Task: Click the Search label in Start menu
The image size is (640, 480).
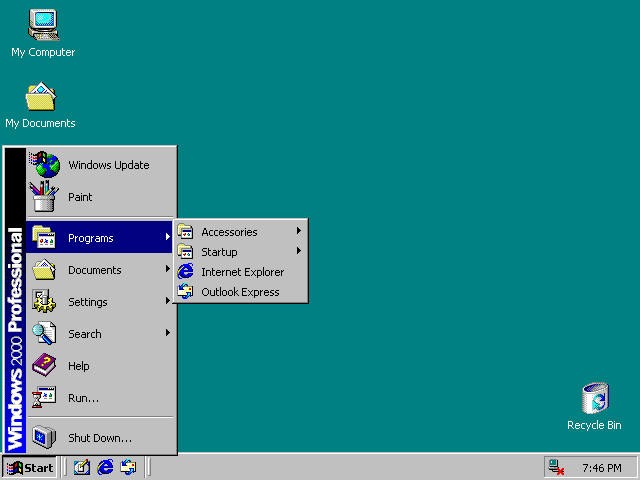Action: point(84,334)
